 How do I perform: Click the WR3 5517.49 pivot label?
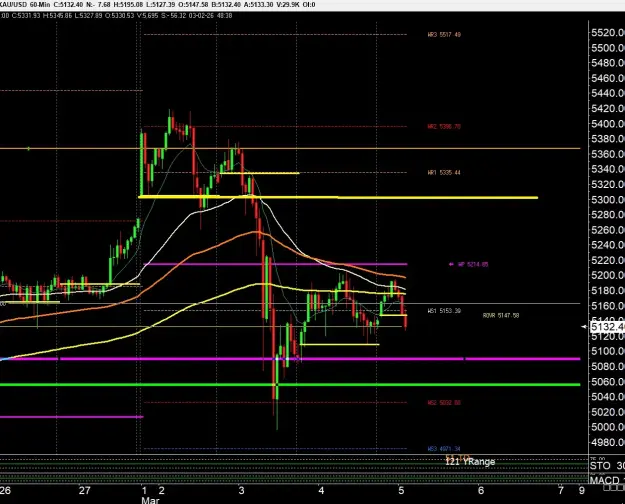[444, 35]
